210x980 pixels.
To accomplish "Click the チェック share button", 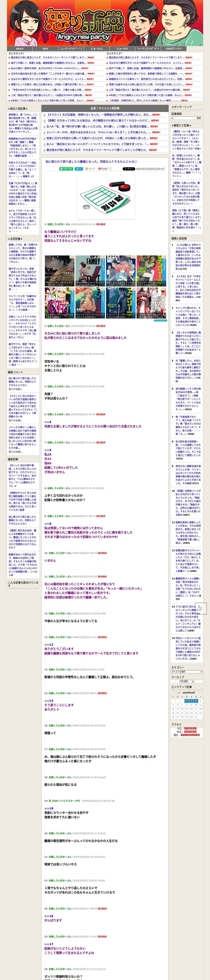I will [x=90, y=169].
